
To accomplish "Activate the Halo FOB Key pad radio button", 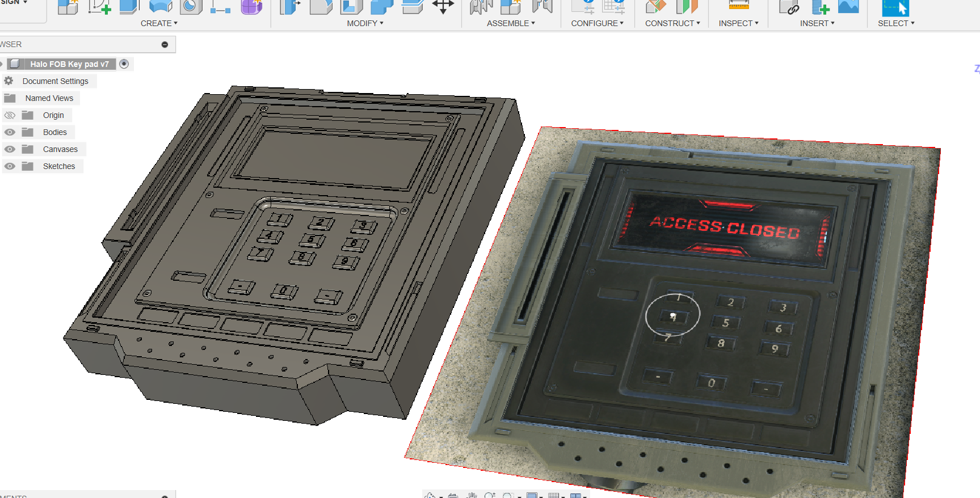I will pyautogui.click(x=124, y=64).
